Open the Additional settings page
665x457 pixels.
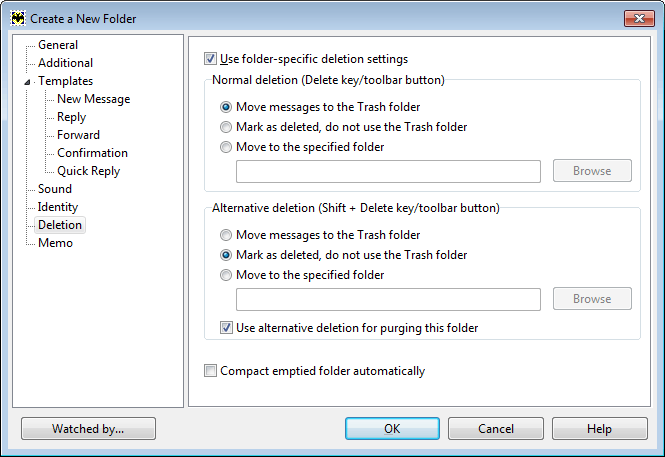(x=65, y=63)
